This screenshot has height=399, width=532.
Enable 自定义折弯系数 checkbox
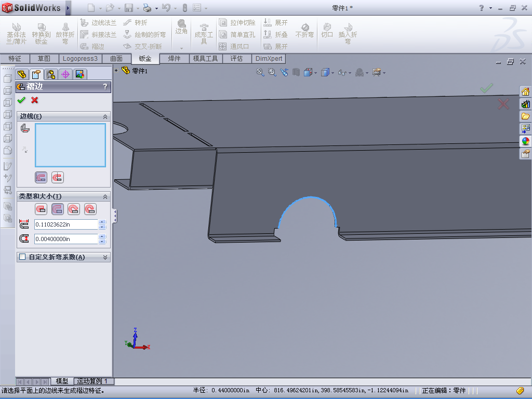[22, 257]
